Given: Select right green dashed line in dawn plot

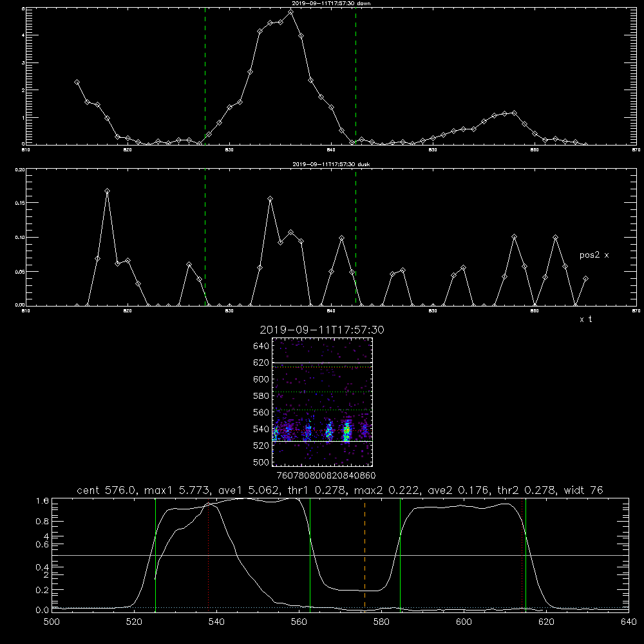Looking at the screenshot, I should [x=355, y=76].
